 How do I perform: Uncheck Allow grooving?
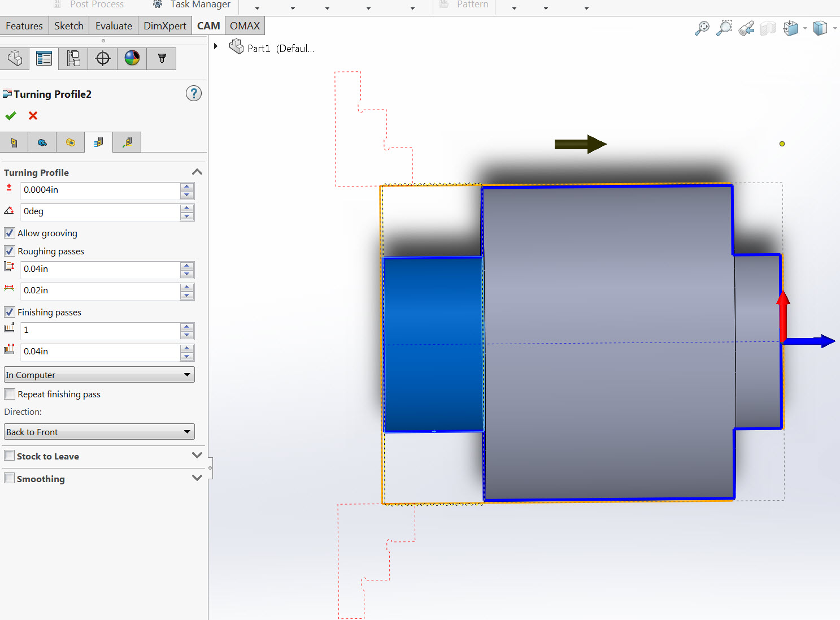click(x=10, y=233)
